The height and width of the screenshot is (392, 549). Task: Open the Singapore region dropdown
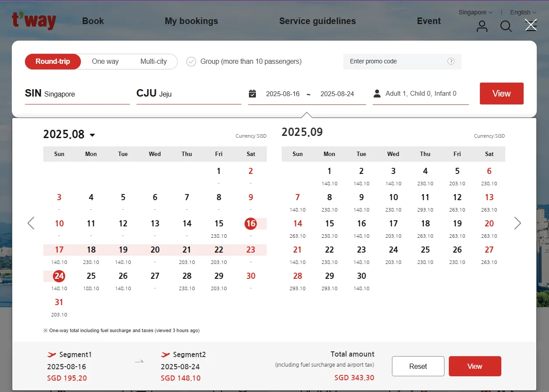click(x=475, y=12)
